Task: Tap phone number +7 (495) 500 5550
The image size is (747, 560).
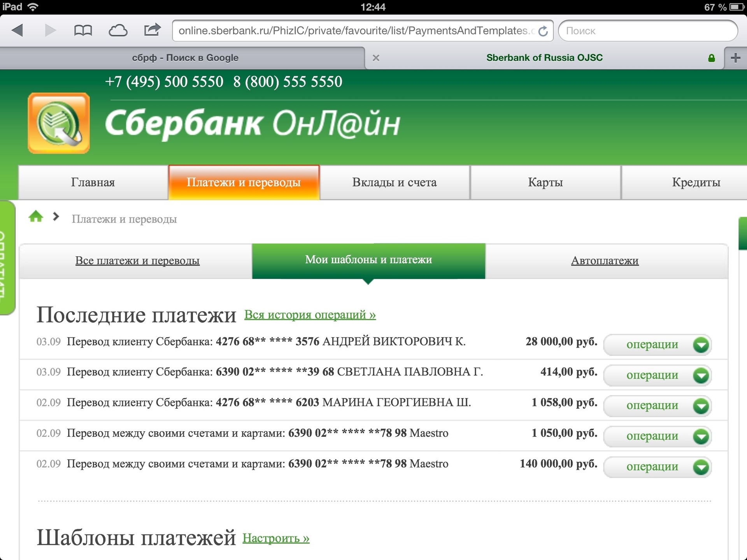Action: (164, 82)
